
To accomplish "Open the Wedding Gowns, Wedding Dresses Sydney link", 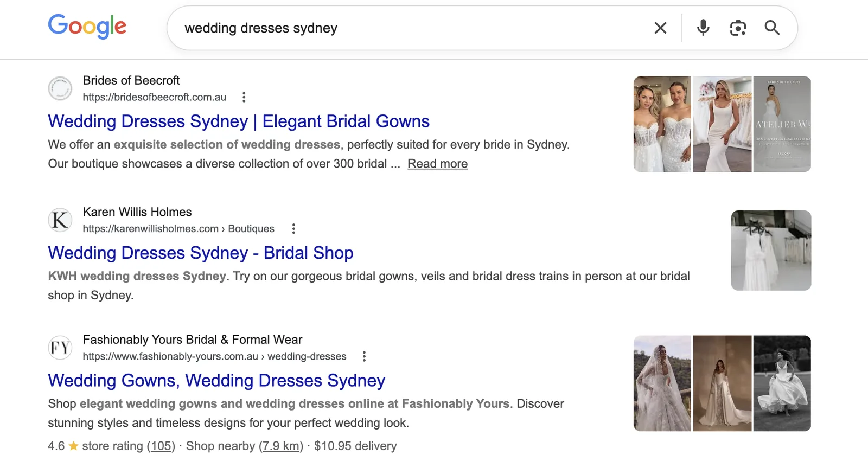I will (x=216, y=381).
